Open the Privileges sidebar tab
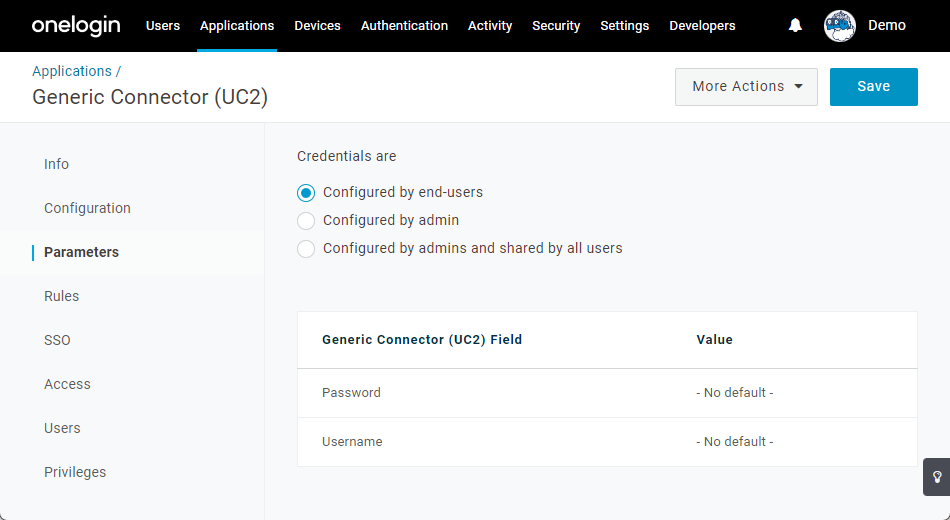The width and height of the screenshot is (950, 520). point(75,472)
